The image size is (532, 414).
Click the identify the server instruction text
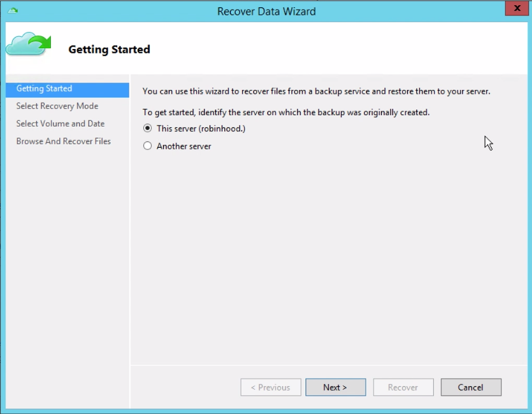pyautogui.click(x=286, y=113)
